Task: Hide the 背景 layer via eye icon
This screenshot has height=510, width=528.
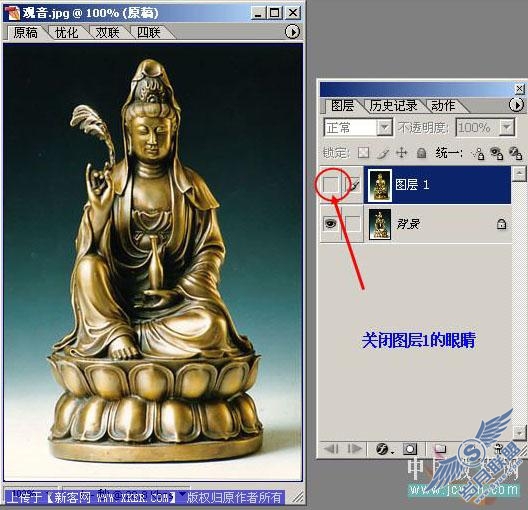Action: point(330,224)
